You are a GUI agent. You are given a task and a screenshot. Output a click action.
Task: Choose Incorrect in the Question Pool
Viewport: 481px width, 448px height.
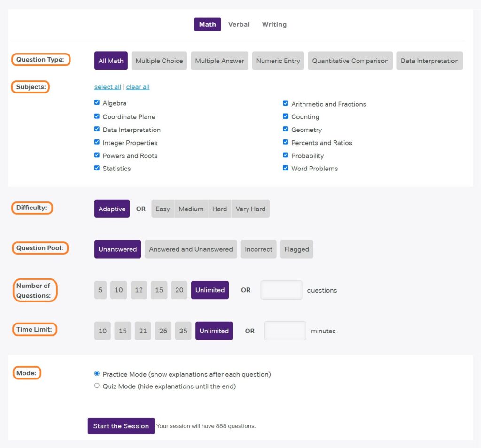coord(258,249)
